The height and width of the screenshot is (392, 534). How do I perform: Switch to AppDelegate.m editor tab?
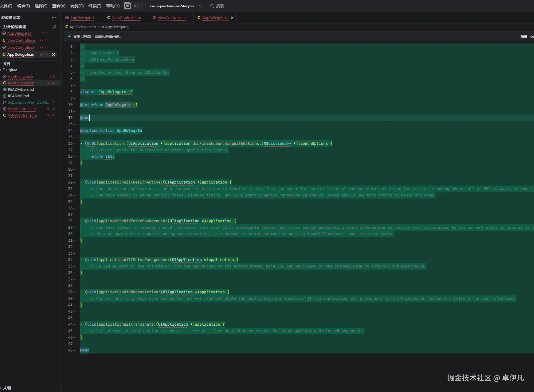[215, 18]
